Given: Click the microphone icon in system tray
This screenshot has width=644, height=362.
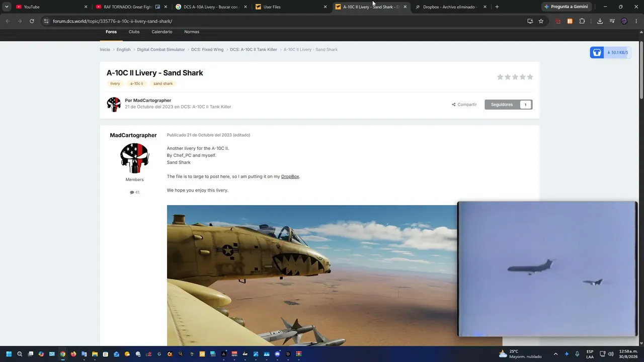Looking at the screenshot, I should pyautogui.click(x=577, y=354).
